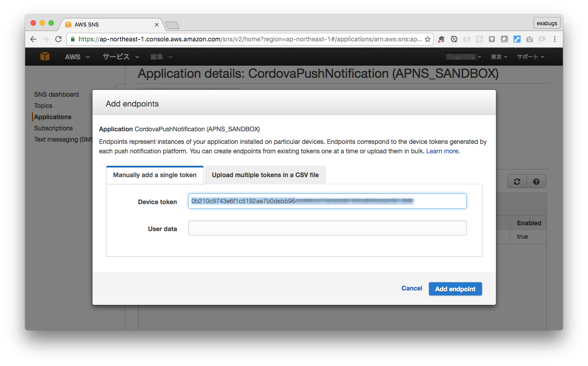Open the 東京 region dropdown

click(499, 57)
